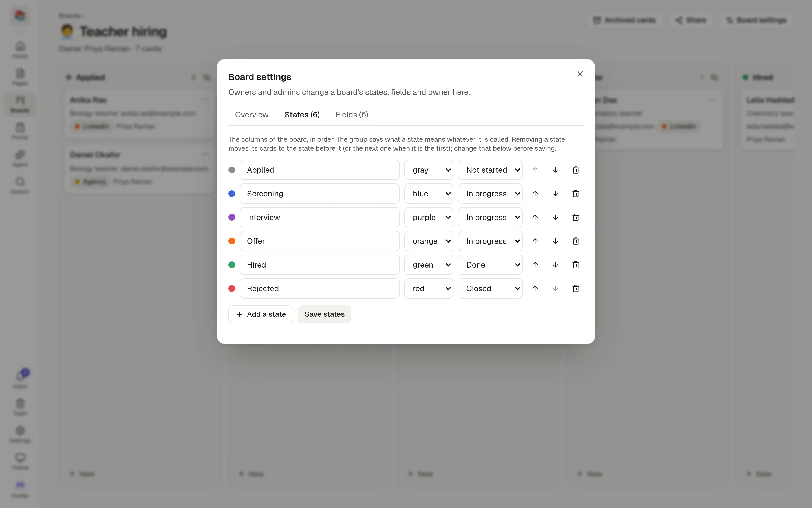Delete the Applied state
The height and width of the screenshot is (508, 812).
tap(575, 170)
